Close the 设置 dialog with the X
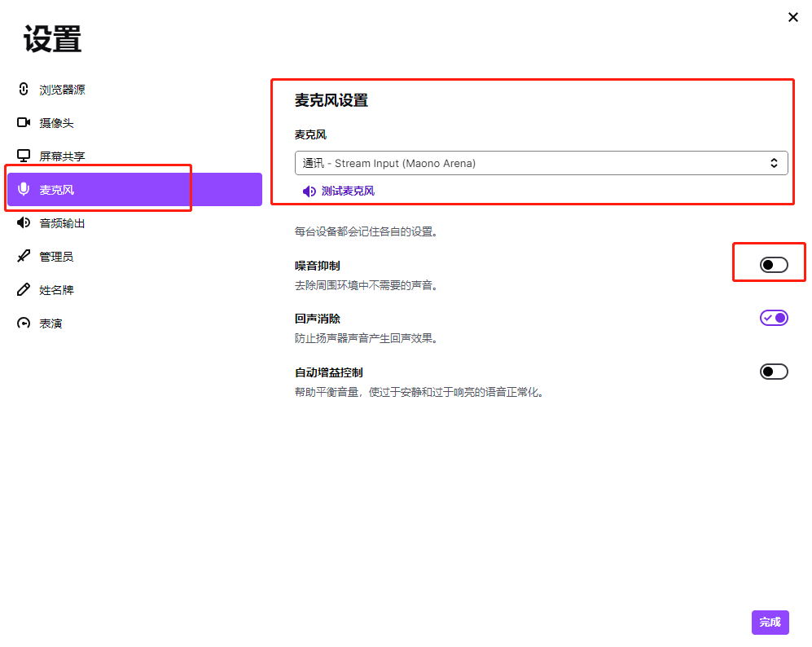812x647 pixels. [x=792, y=17]
